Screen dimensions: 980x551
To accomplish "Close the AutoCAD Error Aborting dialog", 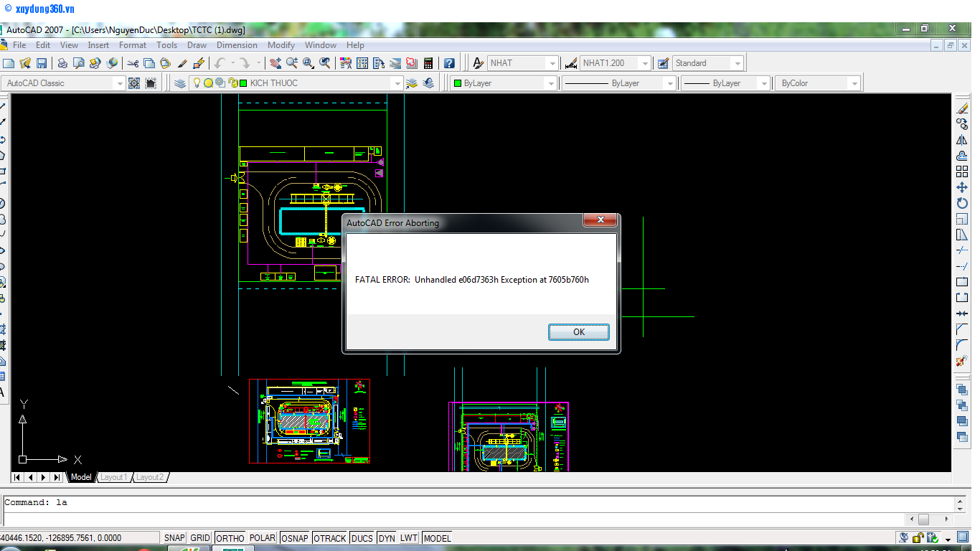I will tap(600, 220).
